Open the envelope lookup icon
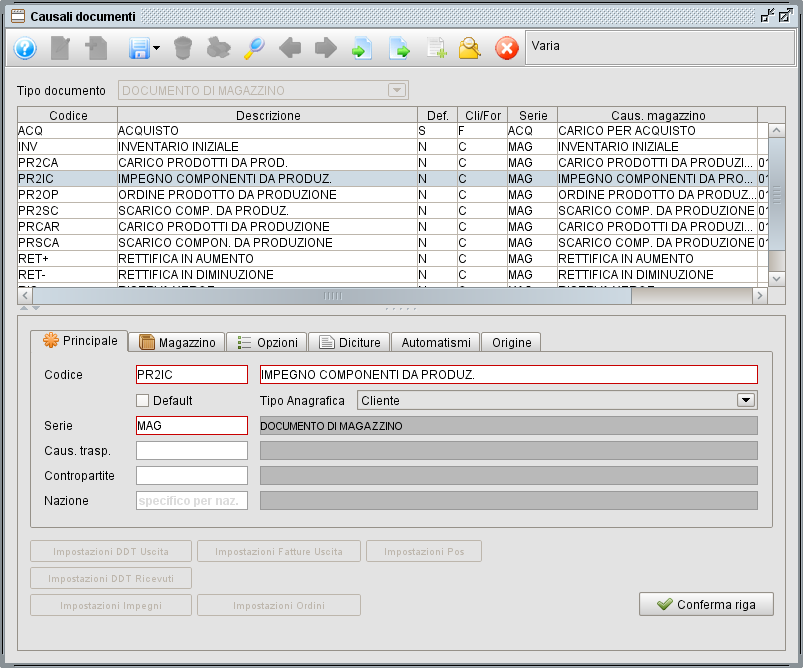 click(469, 48)
